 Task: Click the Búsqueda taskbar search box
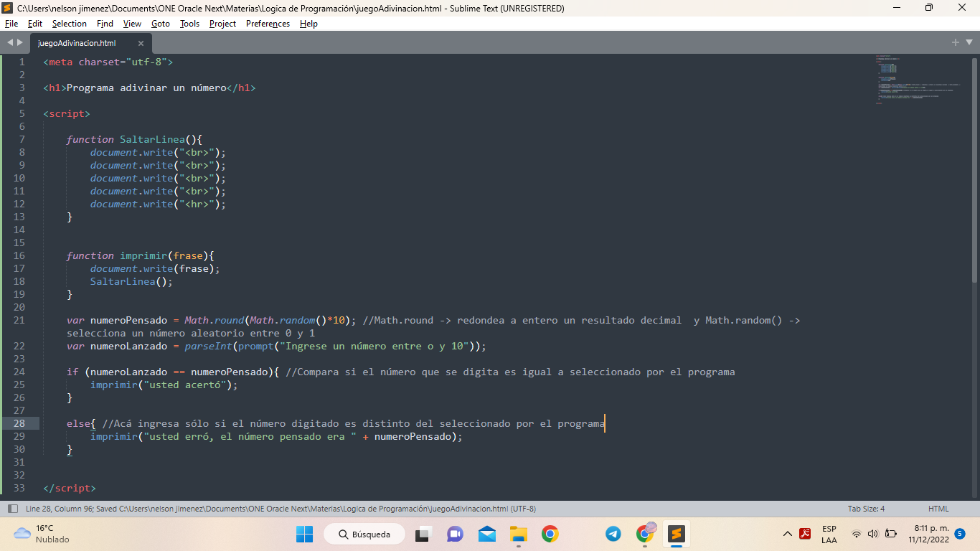[364, 534]
